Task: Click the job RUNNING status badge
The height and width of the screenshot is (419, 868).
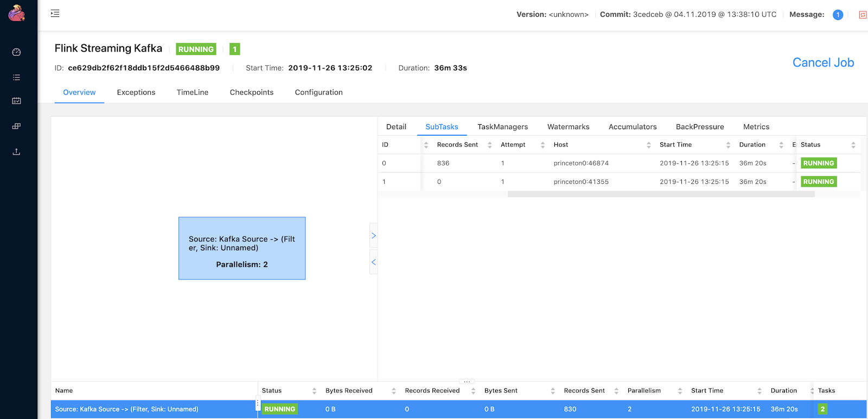Action: (x=196, y=49)
